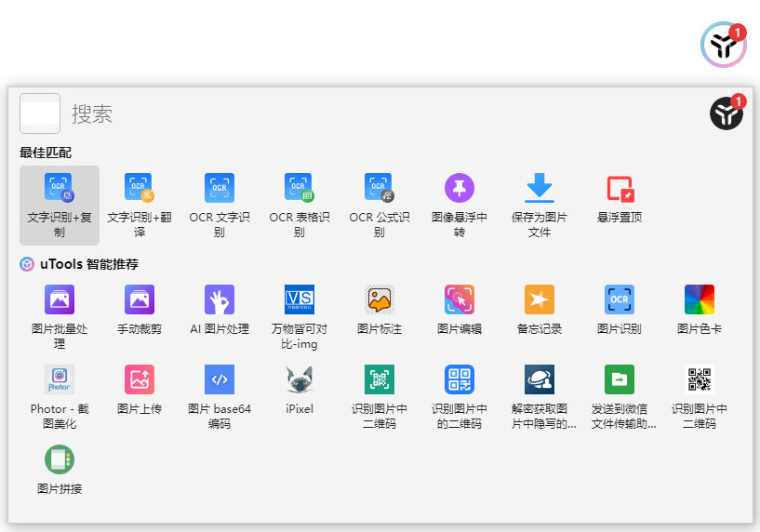
Task: Open 备忘记录 star icon
Action: [540, 300]
